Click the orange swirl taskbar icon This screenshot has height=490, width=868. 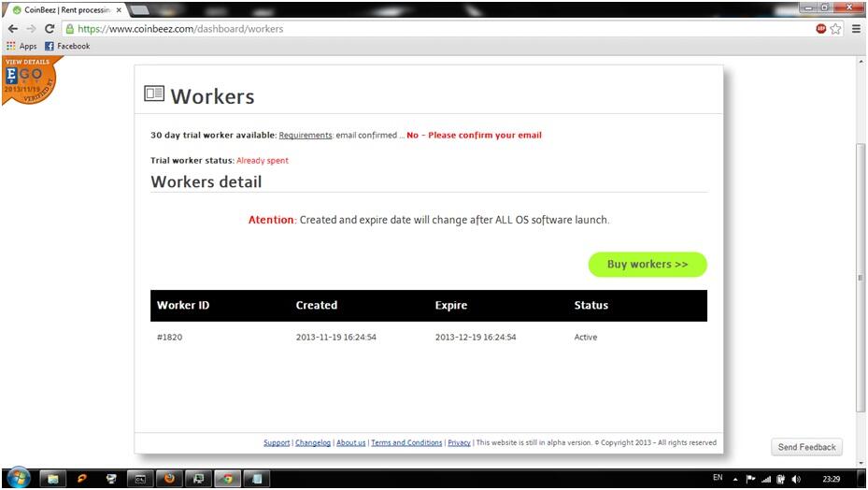click(82, 479)
